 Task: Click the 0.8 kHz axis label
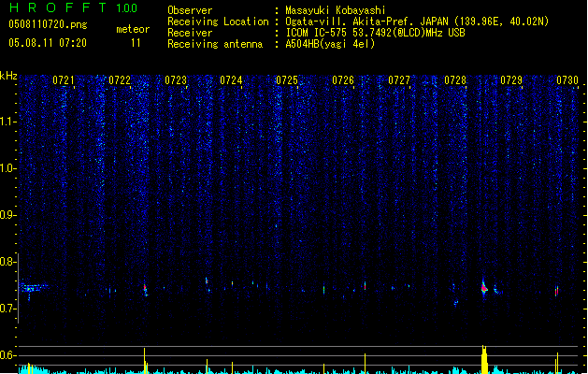[x=8, y=262]
